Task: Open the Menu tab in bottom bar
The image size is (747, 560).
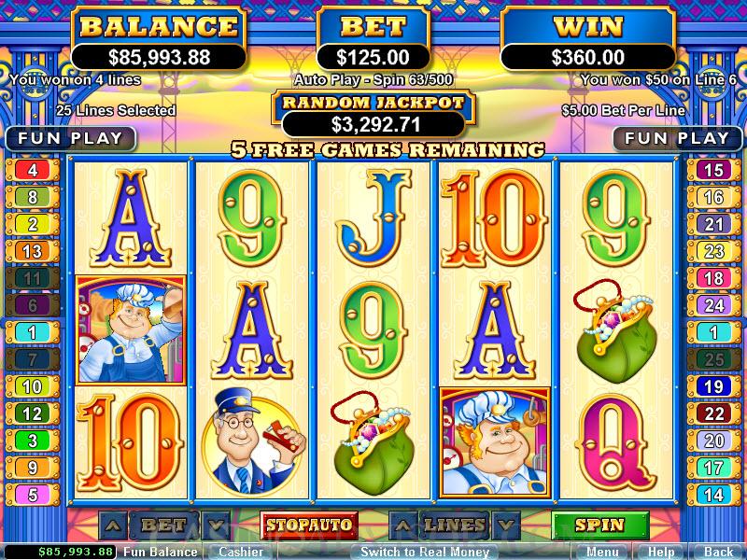Action: [x=602, y=552]
